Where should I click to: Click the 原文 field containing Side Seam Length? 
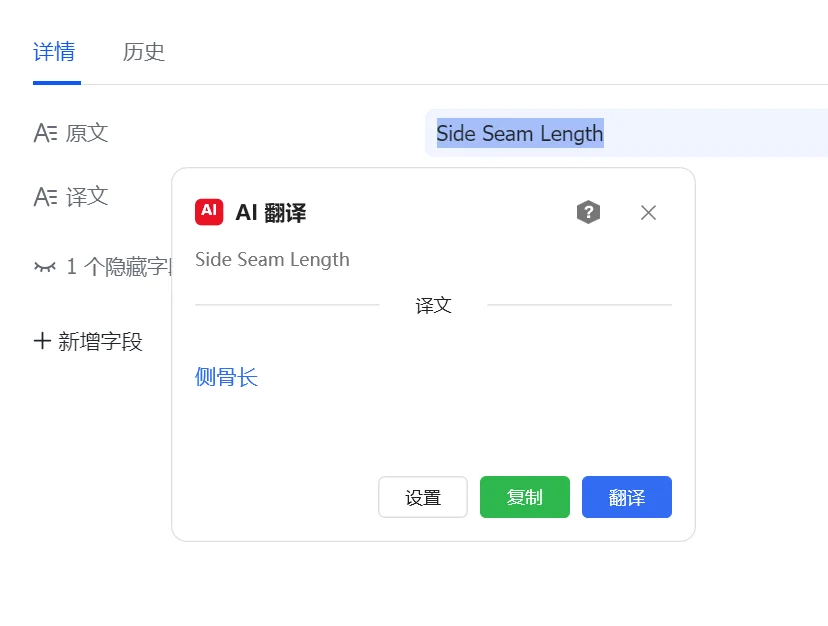[x=626, y=133]
